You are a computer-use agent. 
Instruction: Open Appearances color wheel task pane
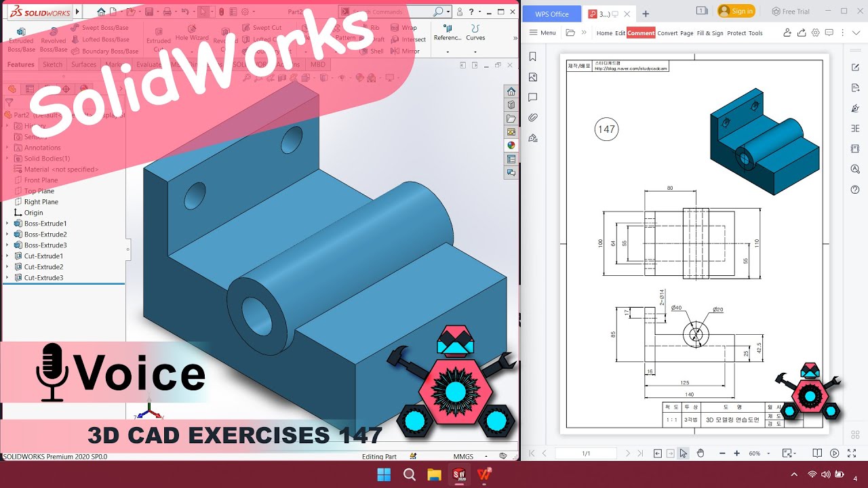[511, 145]
